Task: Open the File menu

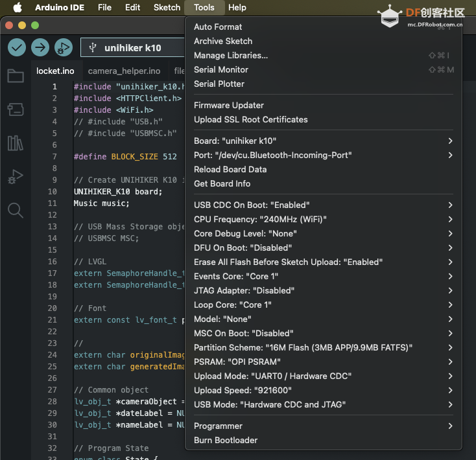Action: [x=104, y=7]
